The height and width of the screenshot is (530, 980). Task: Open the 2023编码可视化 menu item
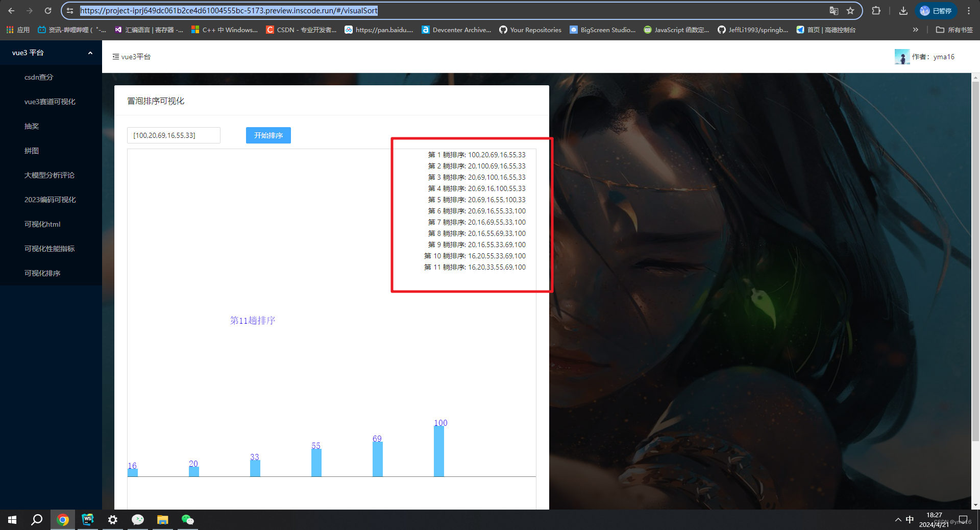pyautogui.click(x=51, y=200)
